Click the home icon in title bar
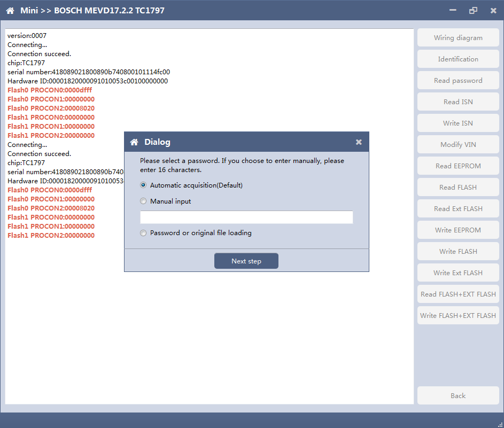The height and width of the screenshot is (428, 504). pos(10,11)
